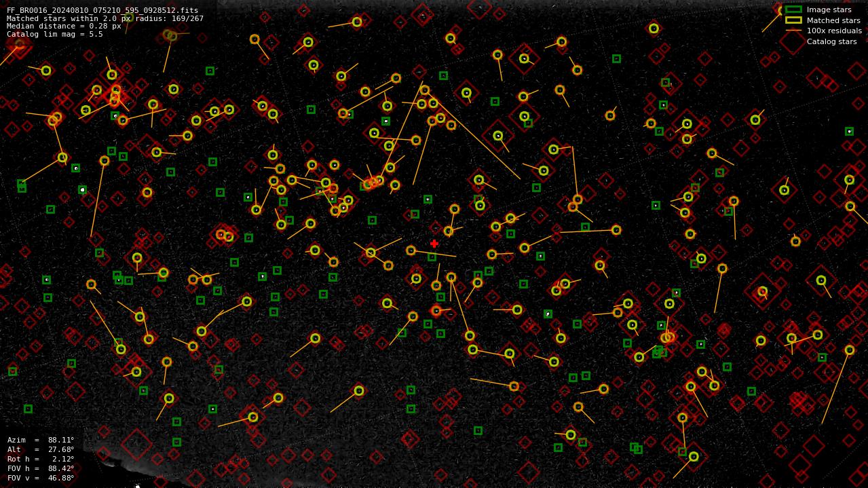868x488 pixels.
Task: Click the '100x residuals' legend label
Action: click(x=834, y=31)
